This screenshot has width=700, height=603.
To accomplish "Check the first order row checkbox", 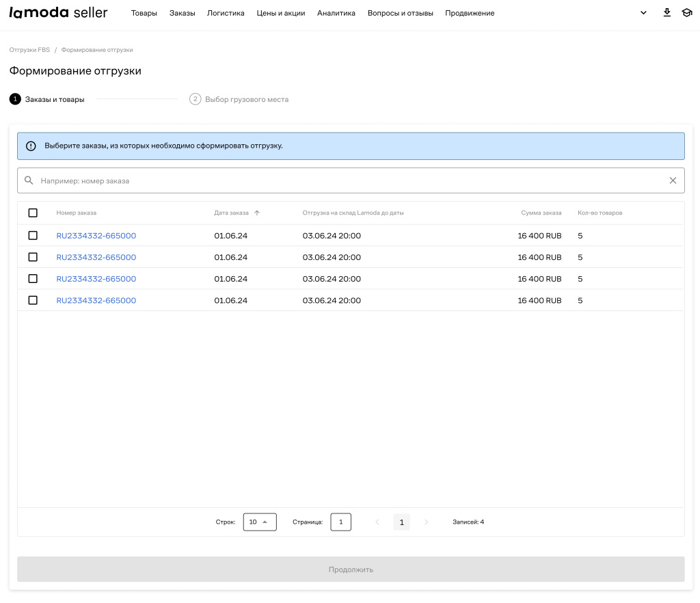I will tap(33, 236).
